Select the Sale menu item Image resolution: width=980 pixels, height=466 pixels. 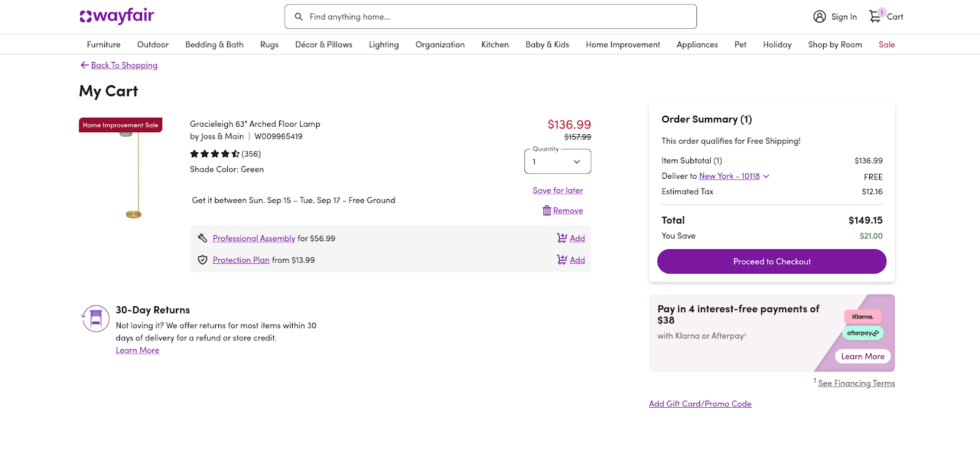point(886,45)
